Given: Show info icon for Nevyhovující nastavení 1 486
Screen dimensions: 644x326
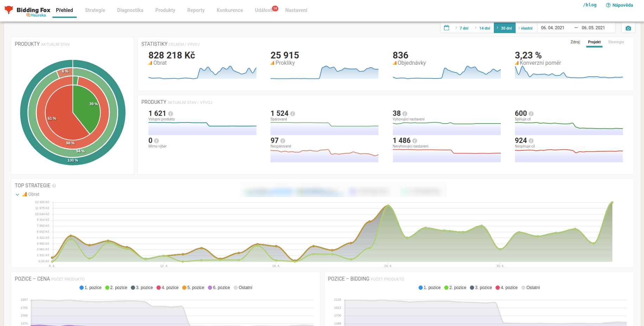Looking at the screenshot, I should (415, 141).
